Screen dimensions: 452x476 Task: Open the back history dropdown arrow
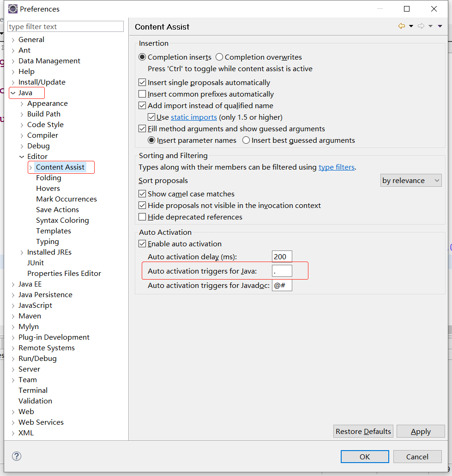pos(411,26)
